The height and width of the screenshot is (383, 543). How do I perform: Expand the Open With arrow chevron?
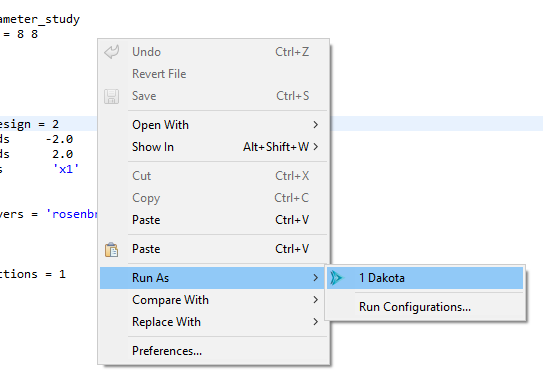coord(315,125)
